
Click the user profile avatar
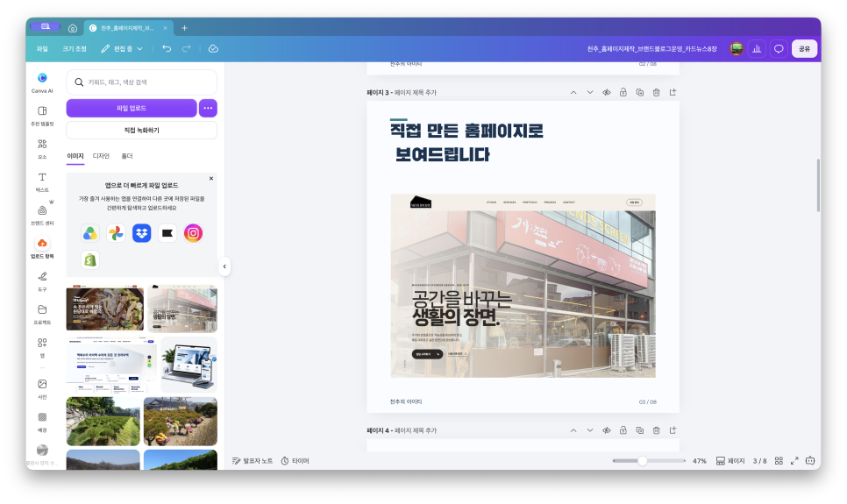tap(736, 48)
